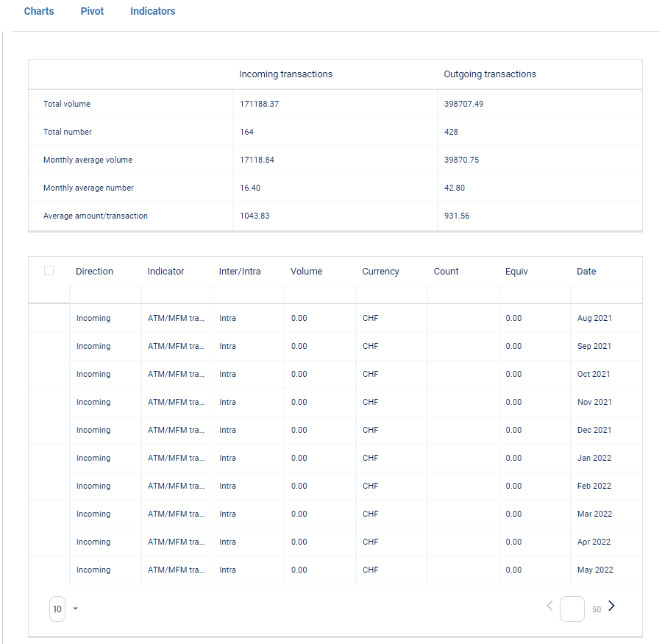Click the page number input box
Viewport: 665px width, 644px height.
(x=572, y=609)
